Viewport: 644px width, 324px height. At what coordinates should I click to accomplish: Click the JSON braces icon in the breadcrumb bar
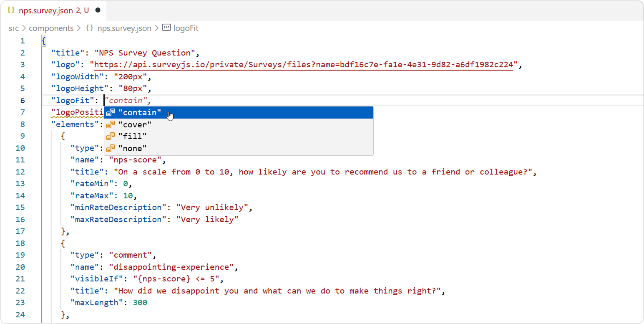pos(89,28)
